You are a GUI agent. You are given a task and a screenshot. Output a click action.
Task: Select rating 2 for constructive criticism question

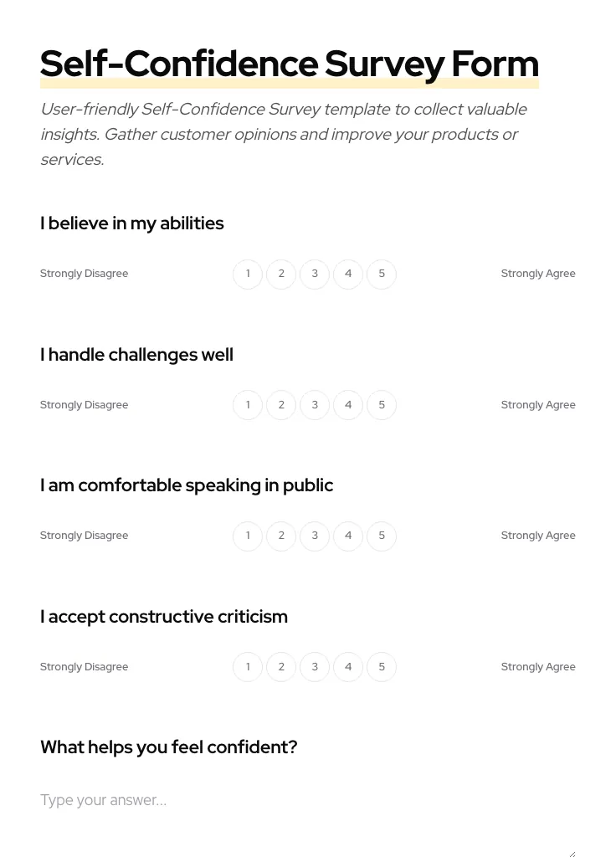281,667
